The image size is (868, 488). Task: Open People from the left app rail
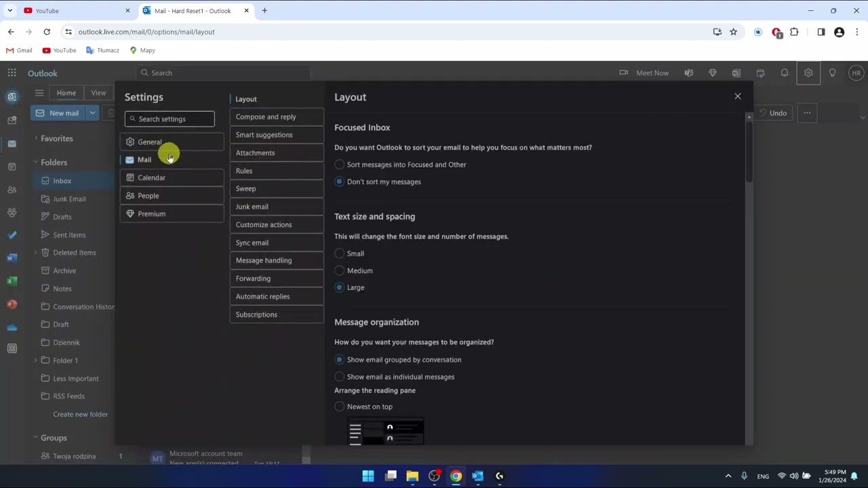(12, 190)
